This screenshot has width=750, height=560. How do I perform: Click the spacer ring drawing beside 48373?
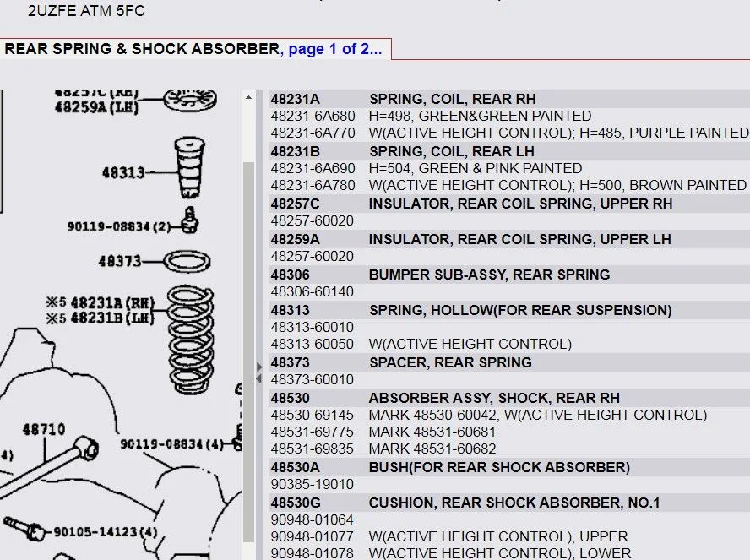click(187, 261)
